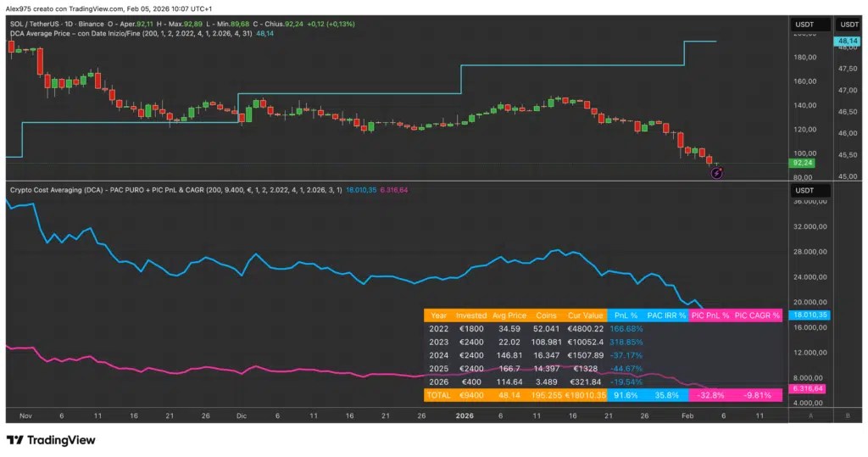Click the pink 6.316,64 value label on the scale
Viewport: 868px width, 457px height.
808,388
